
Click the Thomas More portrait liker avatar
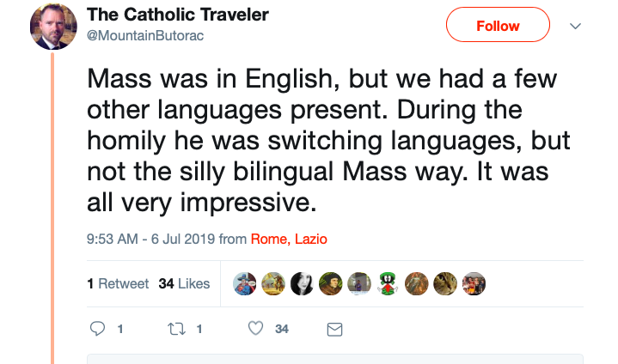pos(331,284)
